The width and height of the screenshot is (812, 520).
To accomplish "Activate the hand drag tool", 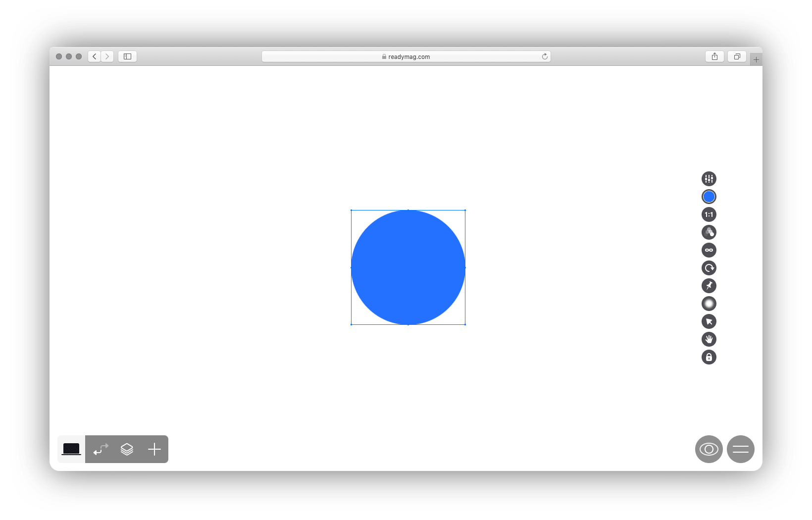I will [709, 339].
